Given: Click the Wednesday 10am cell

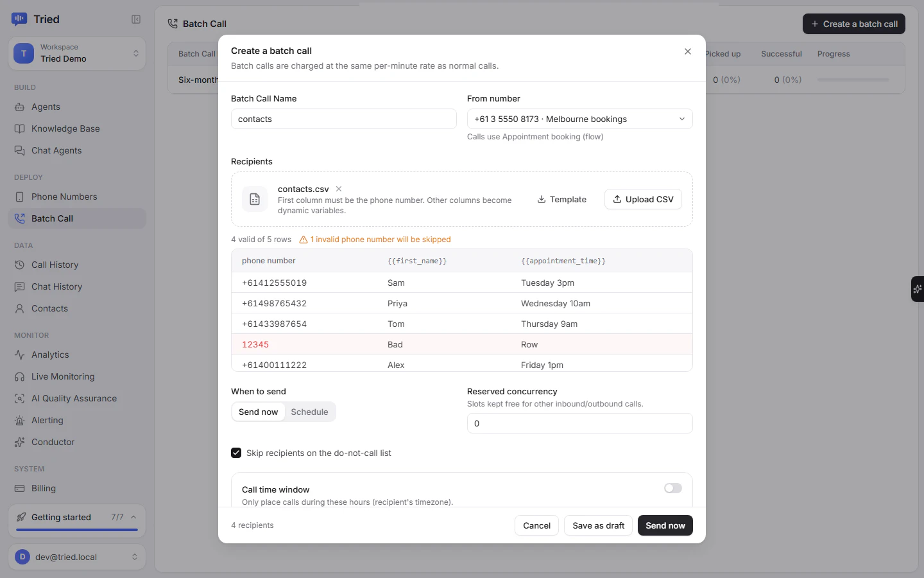Looking at the screenshot, I should [x=556, y=304].
